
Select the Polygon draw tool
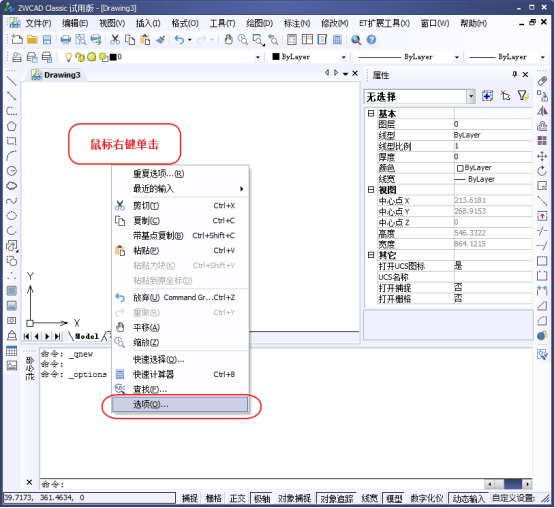12,126
